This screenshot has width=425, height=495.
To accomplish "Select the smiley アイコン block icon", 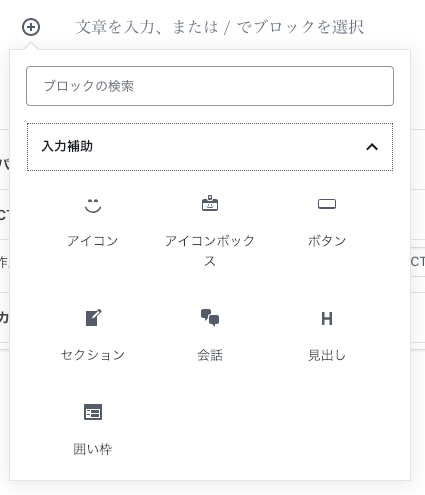I will (93, 205).
